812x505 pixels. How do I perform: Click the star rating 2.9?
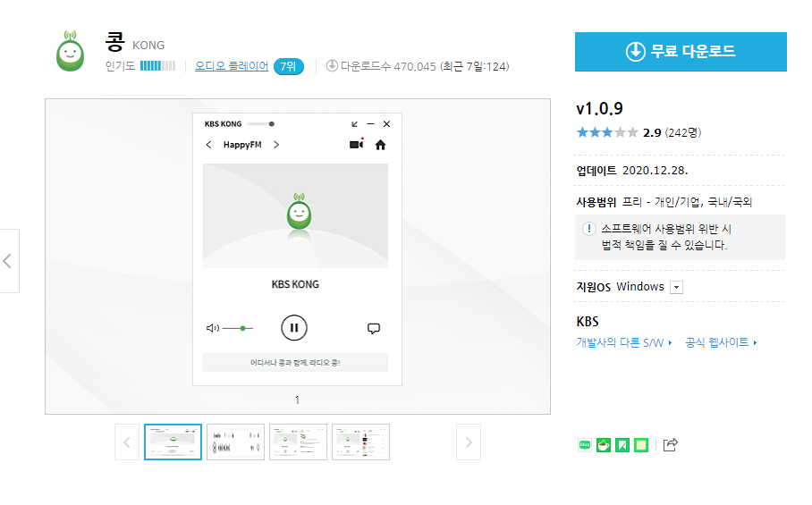(607, 132)
